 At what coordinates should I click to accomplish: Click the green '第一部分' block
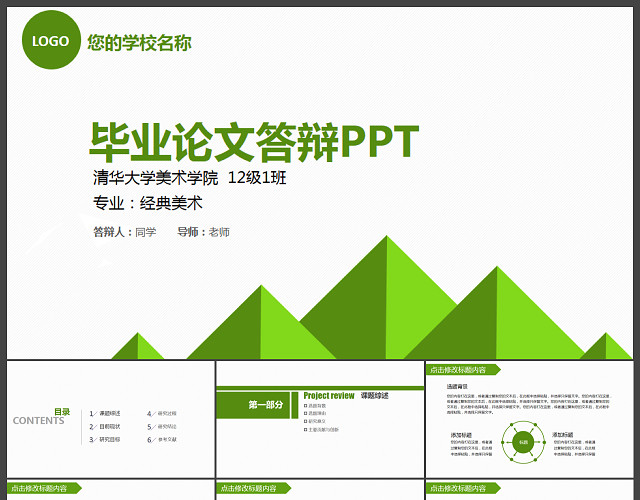(253, 405)
